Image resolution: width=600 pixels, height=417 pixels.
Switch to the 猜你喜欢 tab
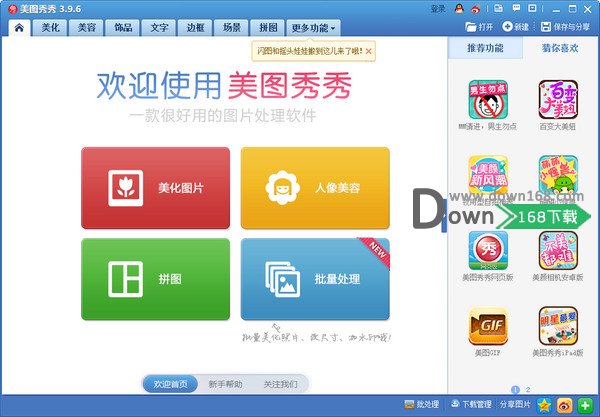[x=560, y=48]
